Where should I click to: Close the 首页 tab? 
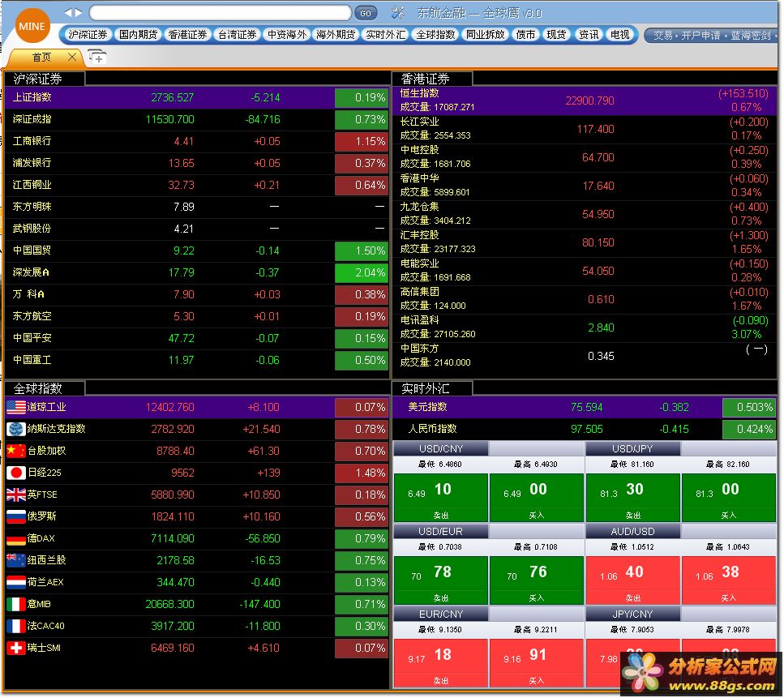72,57
